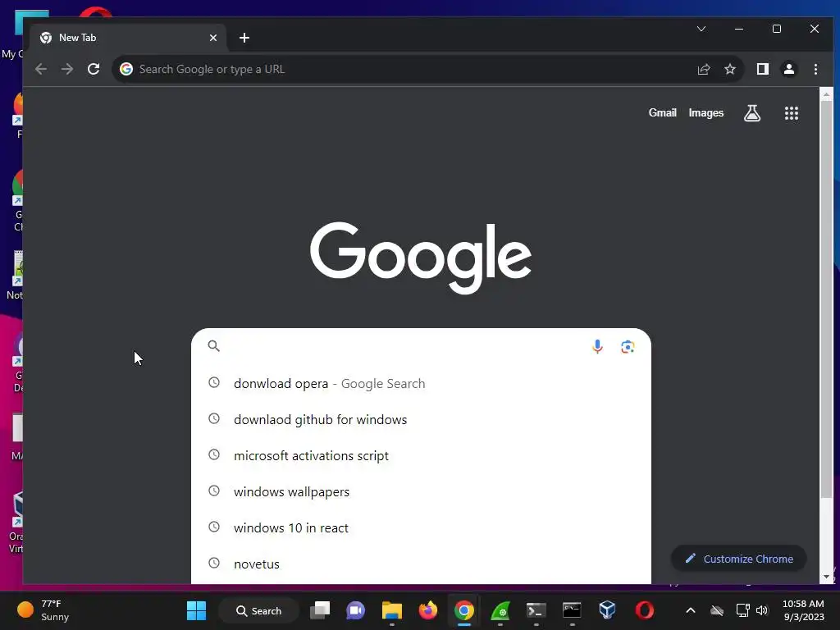This screenshot has height=630, width=840.
Task: Go back using the Chrome back arrow
Action: coord(41,69)
